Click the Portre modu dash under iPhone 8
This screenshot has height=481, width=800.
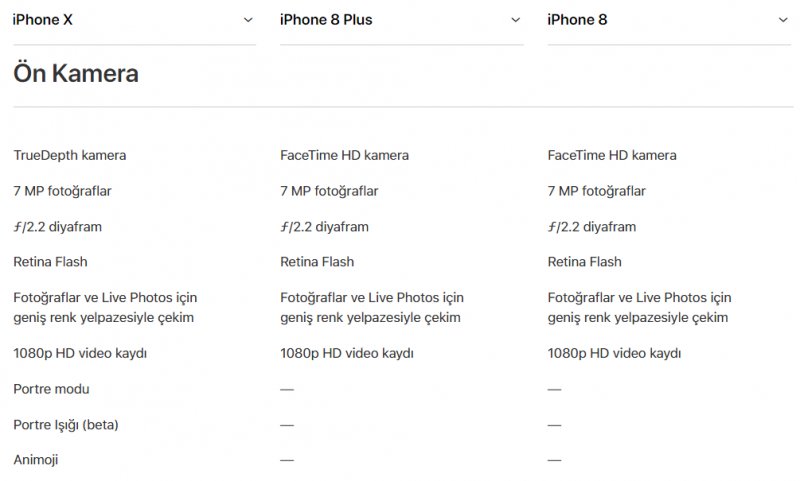tap(554, 388)
